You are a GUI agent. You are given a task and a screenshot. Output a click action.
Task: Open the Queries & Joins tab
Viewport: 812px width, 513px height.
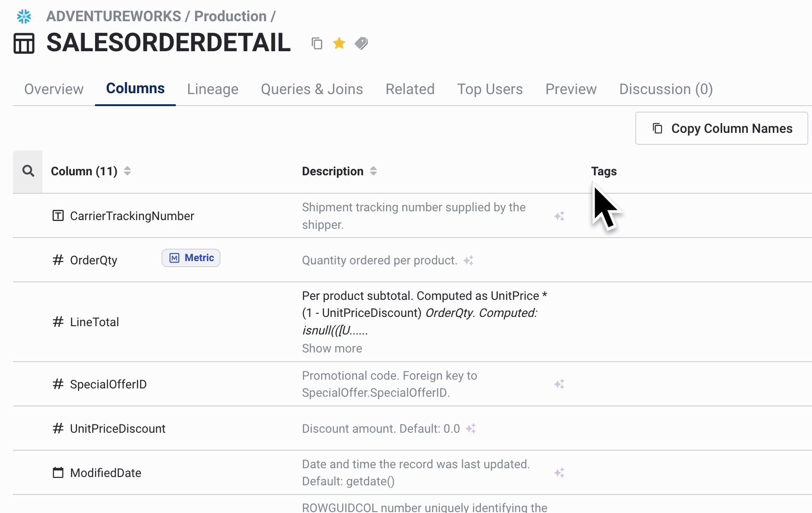(312, 89)
